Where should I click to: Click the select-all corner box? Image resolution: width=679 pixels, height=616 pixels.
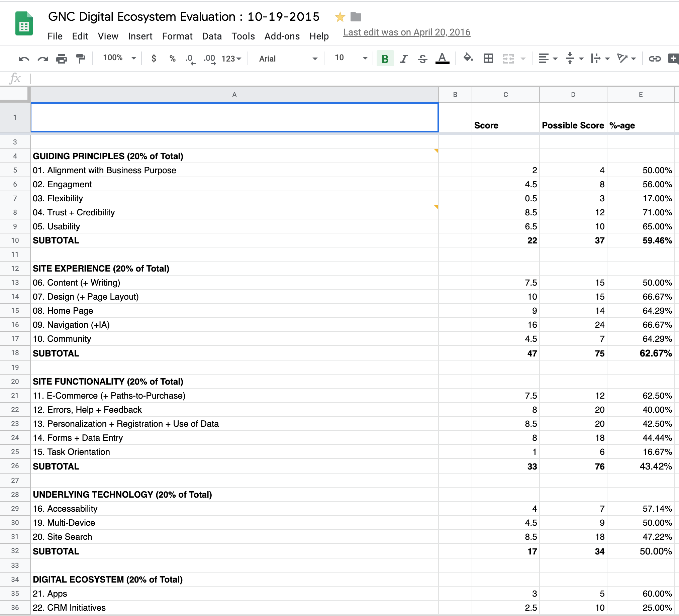pyautogui.click(x=14, y=94)
